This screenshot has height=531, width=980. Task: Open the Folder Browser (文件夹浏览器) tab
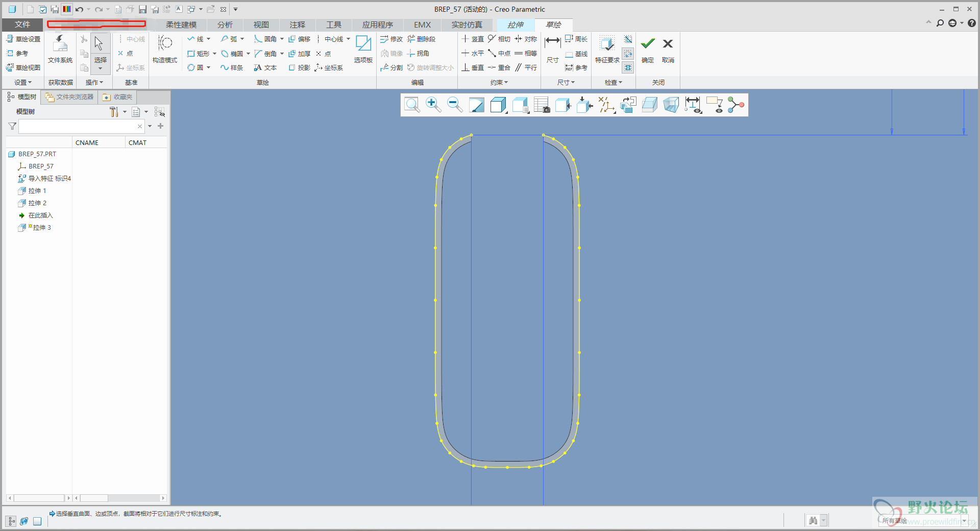[69, 97]
